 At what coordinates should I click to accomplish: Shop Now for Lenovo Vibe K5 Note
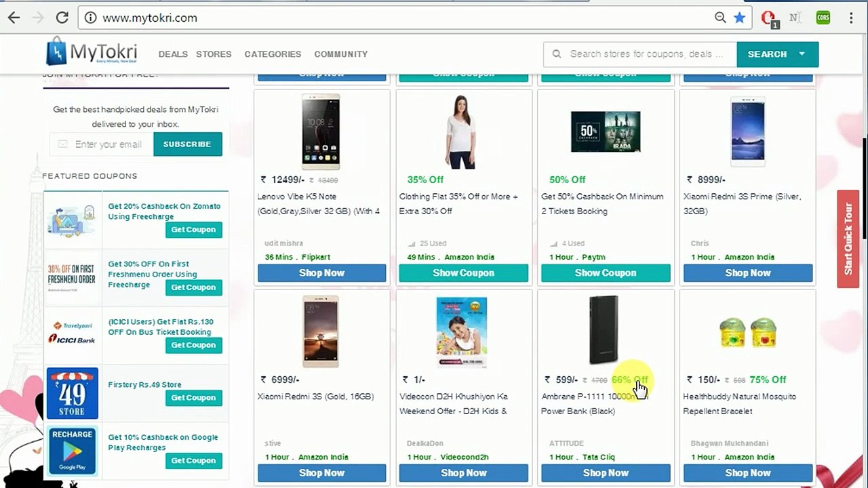pyautogui.click(x=321, y=273)
